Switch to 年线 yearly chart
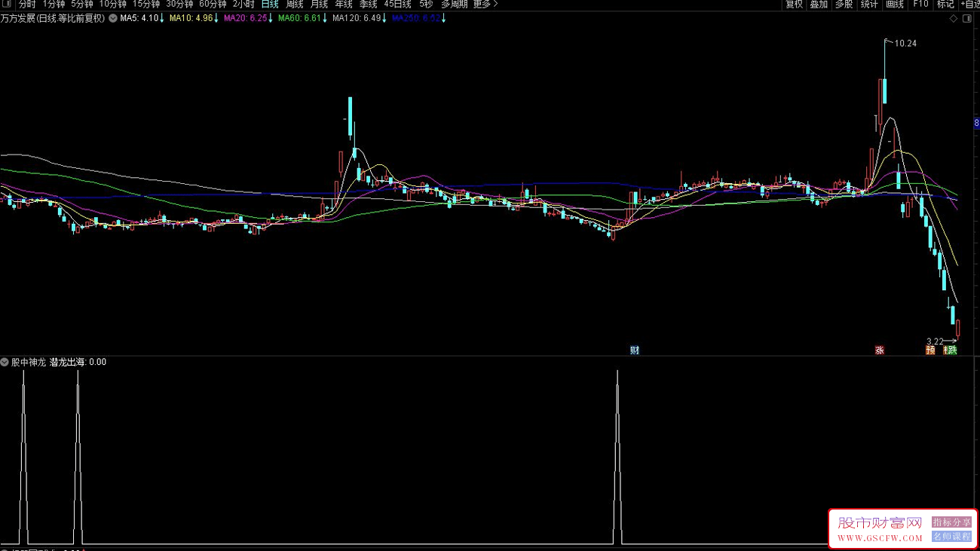The image size is (980, 551). [x=344, y=5]
